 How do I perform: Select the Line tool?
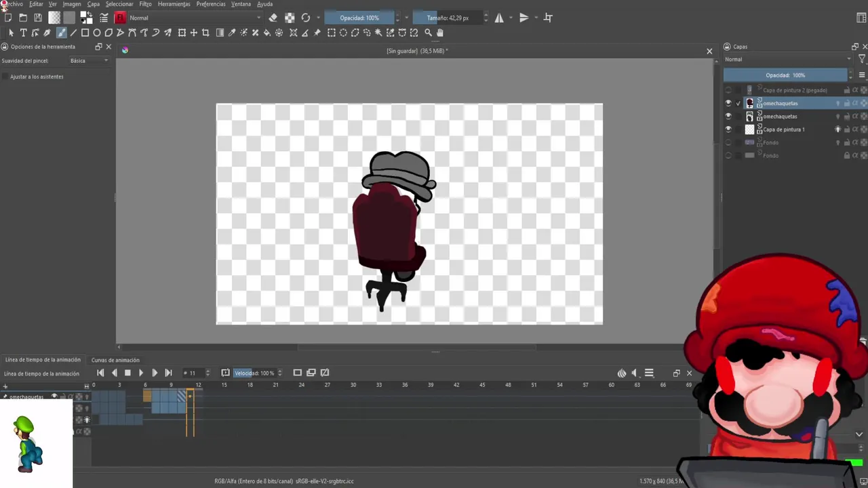tap(73, 33)
